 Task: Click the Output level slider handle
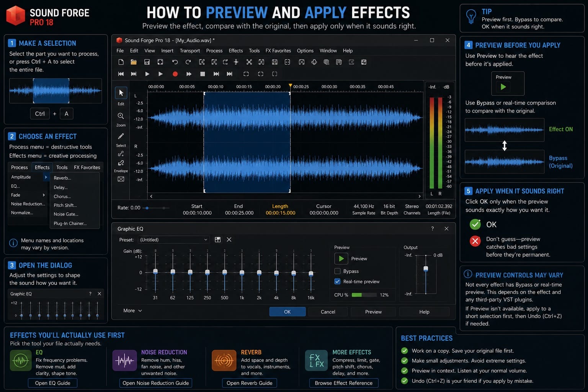426,269
